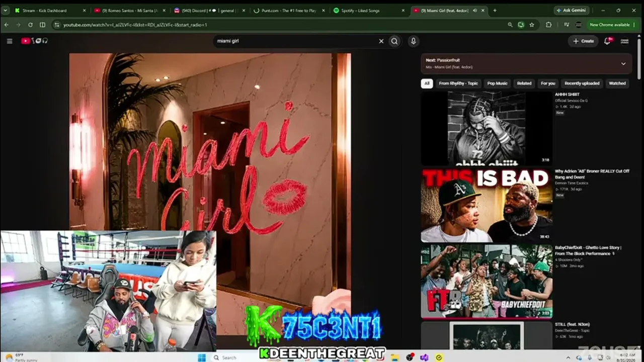Open Visual Studio from the taskbar

coord(424,357)
